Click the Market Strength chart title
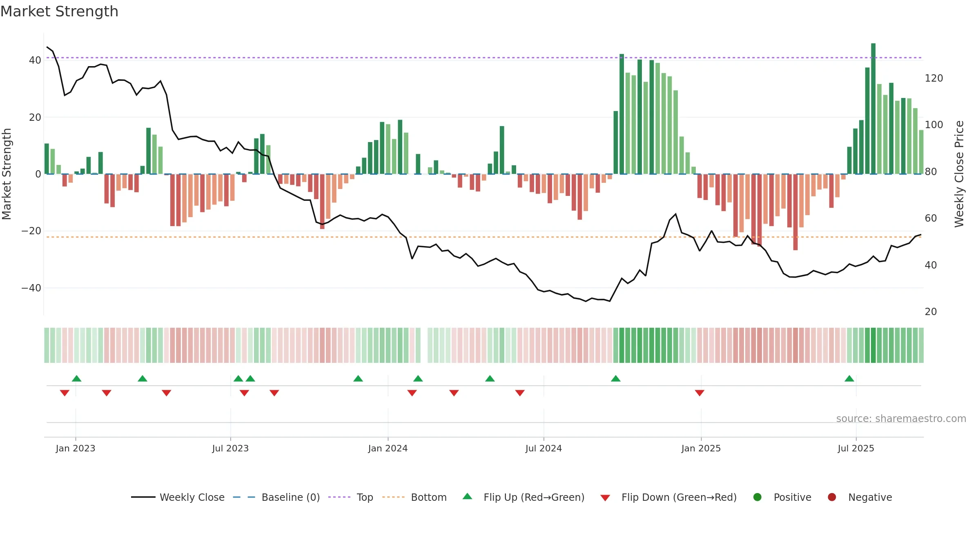Image resolution: width=980 pixels, height=551 pixels. click(59, 11)
